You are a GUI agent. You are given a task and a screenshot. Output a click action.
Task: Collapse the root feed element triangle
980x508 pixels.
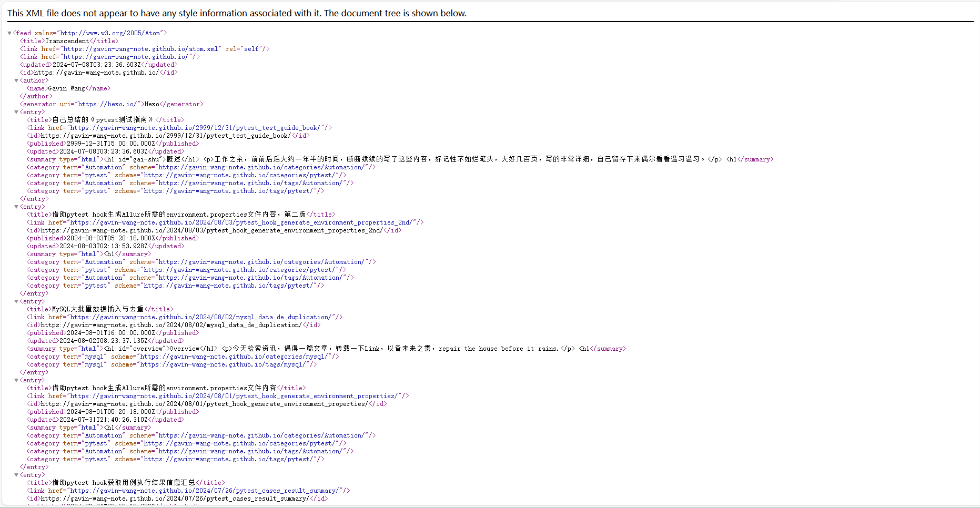tap(9, 33)
